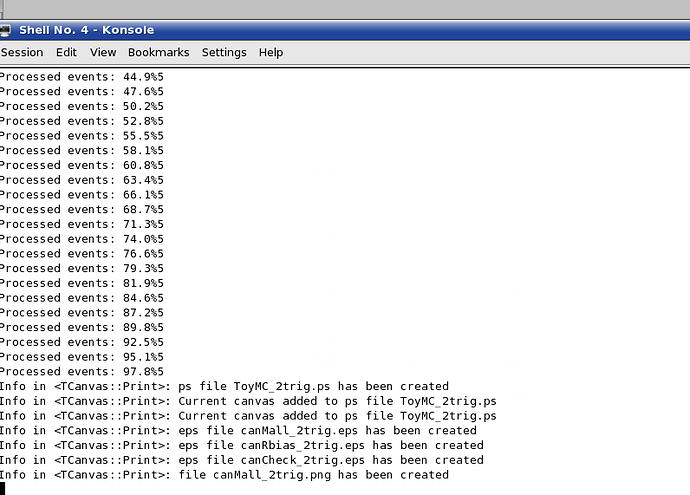Screen dimensions: 690x495
Task: Open the Edit menu
Action: pos(66,52)
